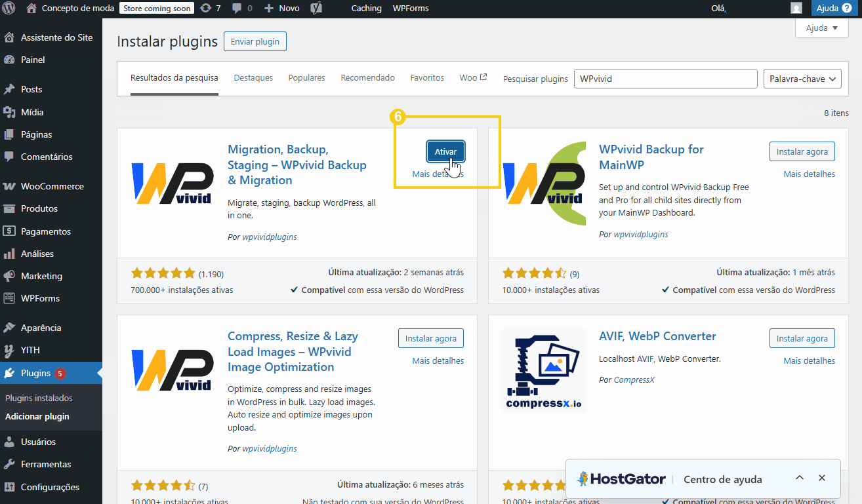Screen dimensions: 862x504
Task: Open WPForms in sidebar
Action: (x=51, y=298)
